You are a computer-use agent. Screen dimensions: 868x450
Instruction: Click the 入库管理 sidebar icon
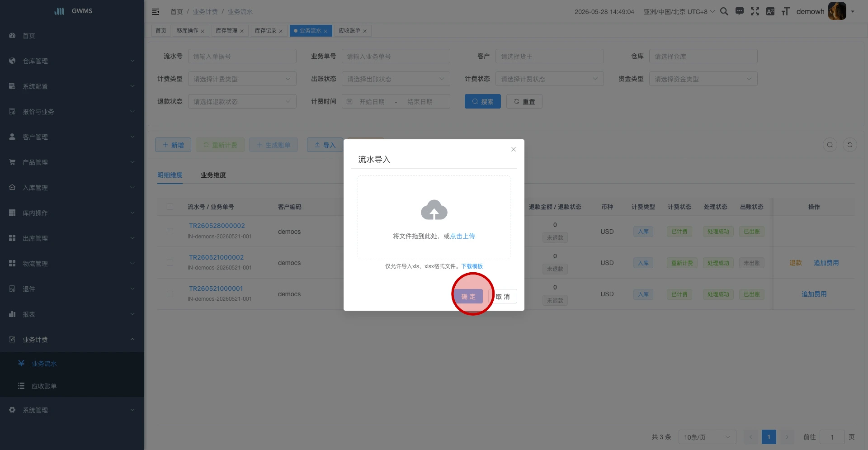(12, 187)
